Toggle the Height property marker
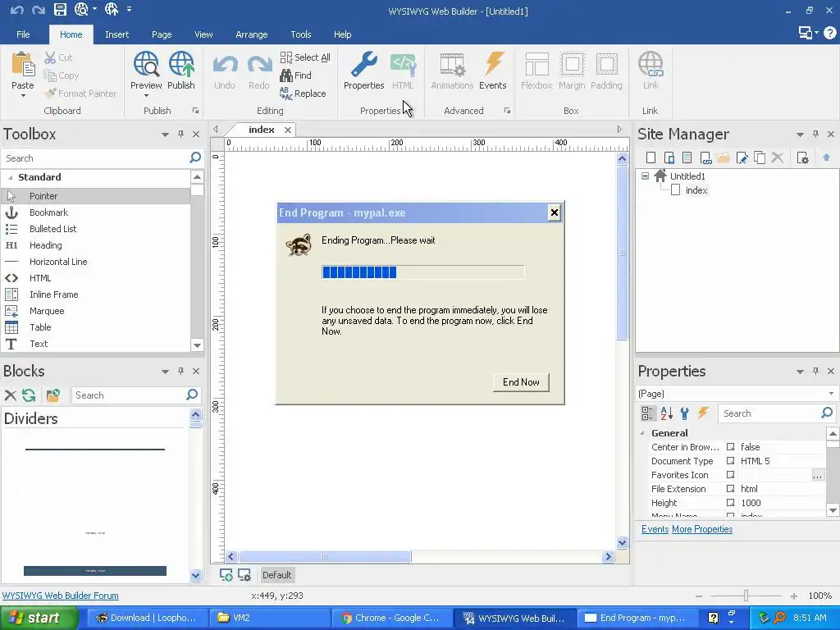 click(730, 503)
